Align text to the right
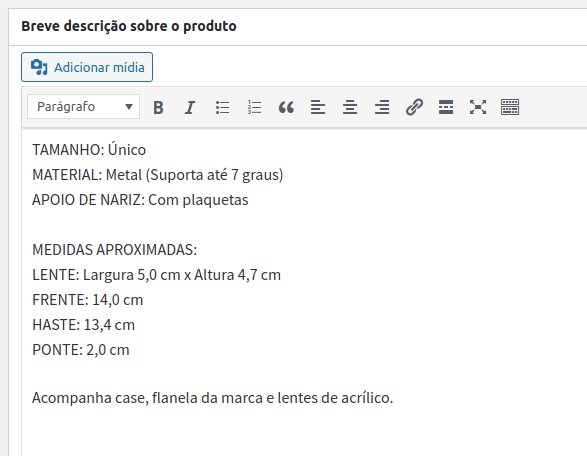Viewport: 587px width, 456px height. click(x=382, y=107)
